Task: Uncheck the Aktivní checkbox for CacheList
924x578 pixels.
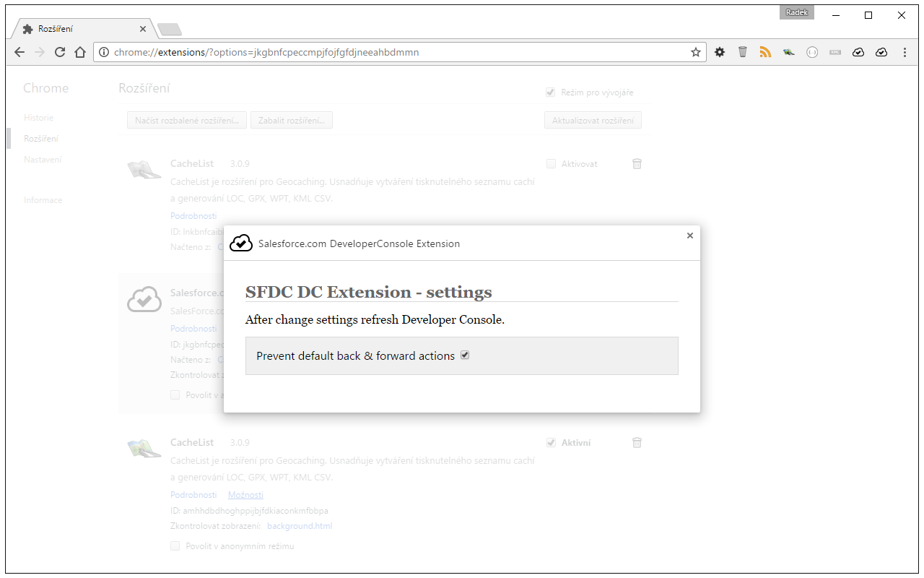Action: click(551, 442)
